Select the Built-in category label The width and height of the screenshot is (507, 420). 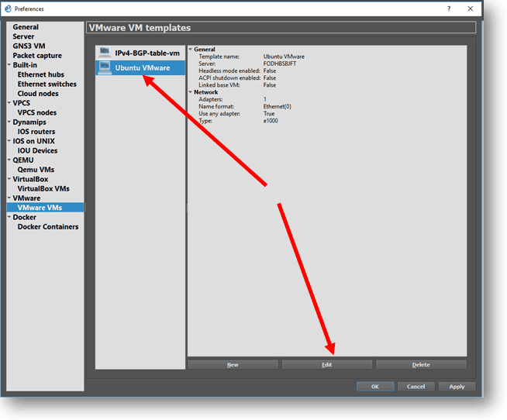25,65
